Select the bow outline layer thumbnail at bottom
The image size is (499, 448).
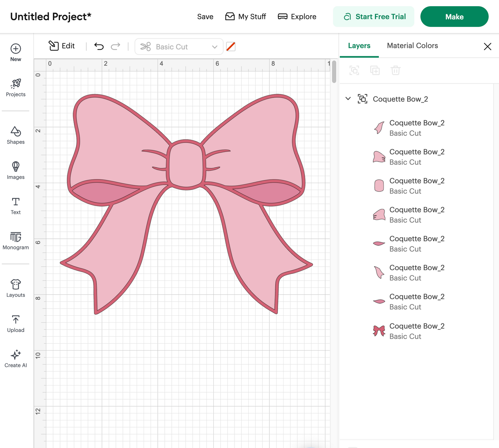click(379, 331)
